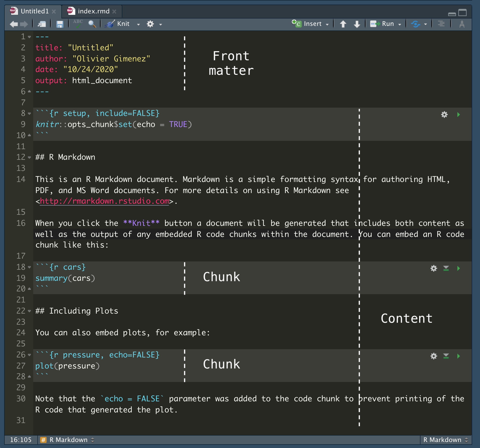Fold setup chunk at line 8
Viewport: 480px width, 448px height.
click(30, 114)
